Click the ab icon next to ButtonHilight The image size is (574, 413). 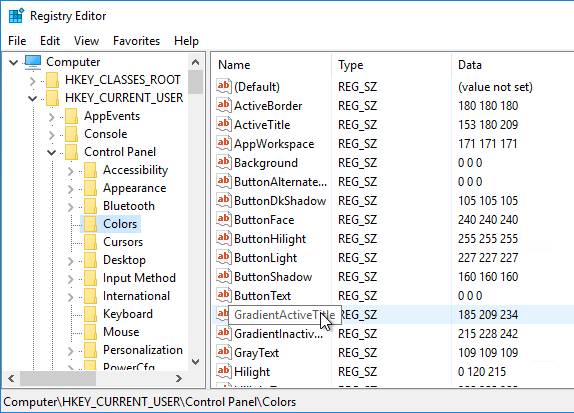224,239
